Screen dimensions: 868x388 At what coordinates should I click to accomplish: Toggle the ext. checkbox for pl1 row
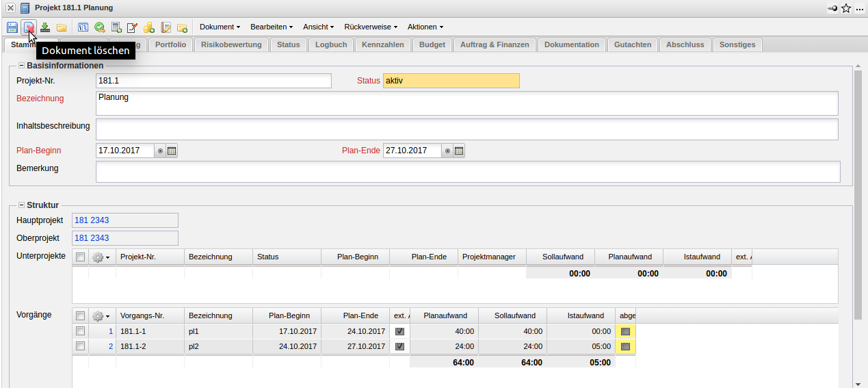400,331
